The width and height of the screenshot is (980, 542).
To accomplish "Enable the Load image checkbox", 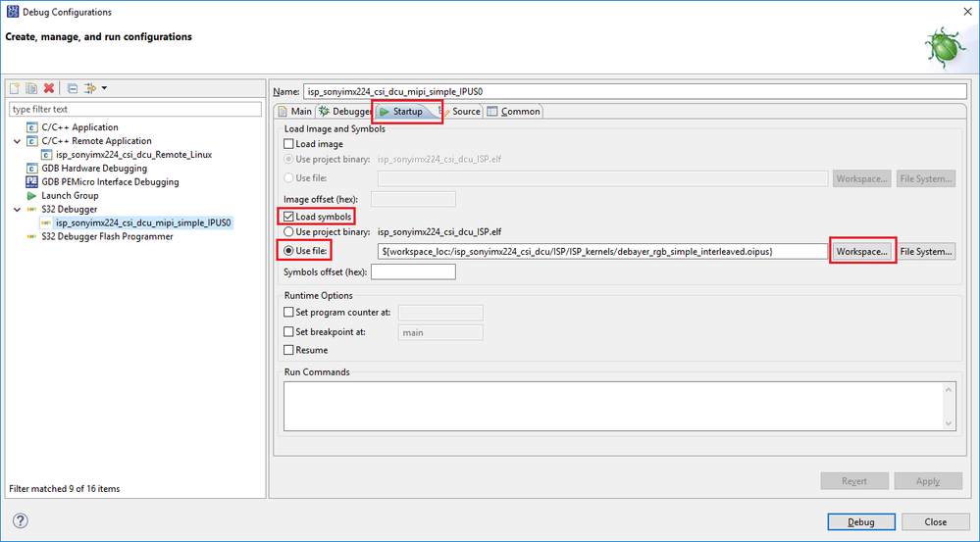I will point(288,144).
